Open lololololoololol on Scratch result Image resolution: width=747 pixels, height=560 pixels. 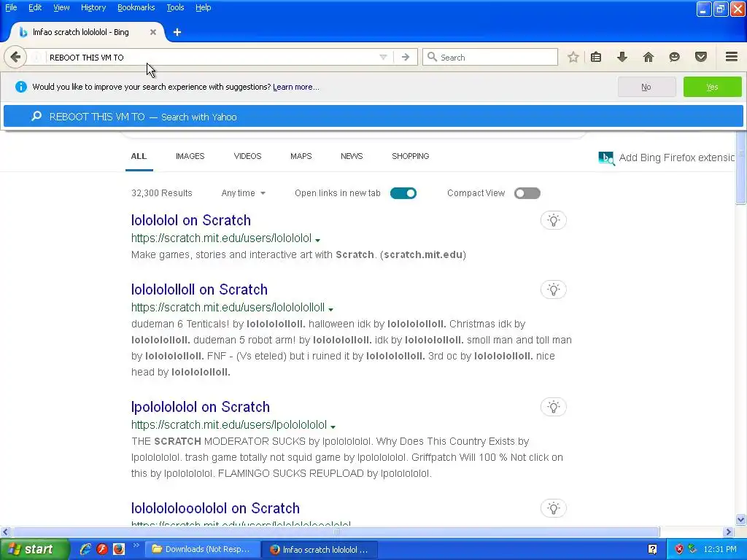coord(215,508)
